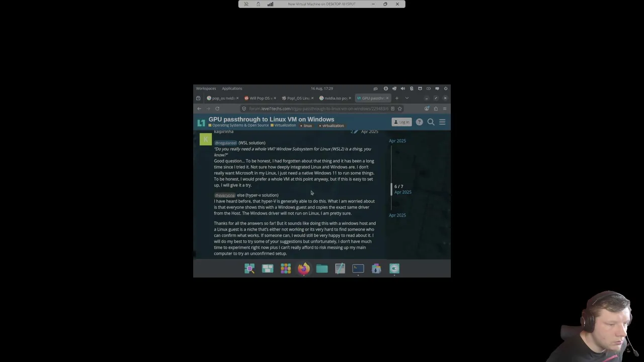Toggle reader view in the address bar
644x362 pixels.
[392, 109]
